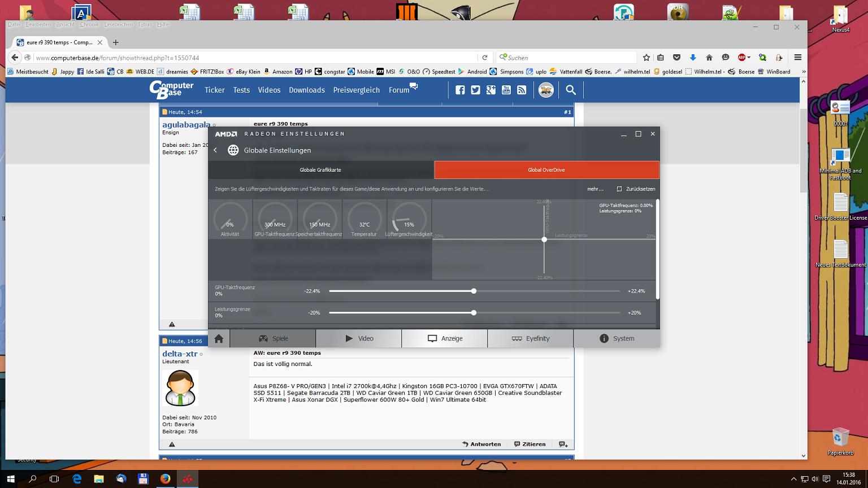The width and height of the screenshot is (868, 488).
Task: Open ComputerBase RSS feed icon
Action: 522,90
